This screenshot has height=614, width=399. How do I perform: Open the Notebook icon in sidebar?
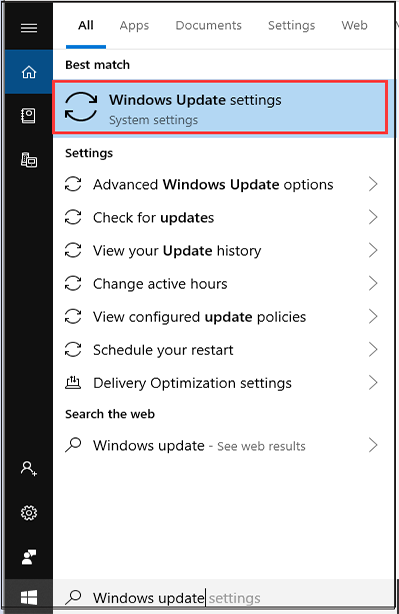click(x=29, y=116)
